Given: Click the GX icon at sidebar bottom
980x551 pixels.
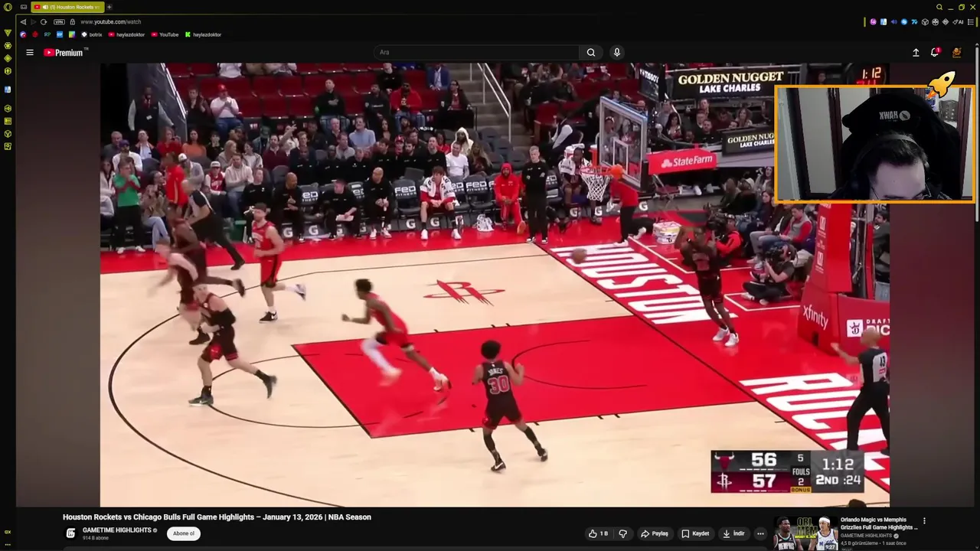Looking at the screenshot, I should [8, 532].
